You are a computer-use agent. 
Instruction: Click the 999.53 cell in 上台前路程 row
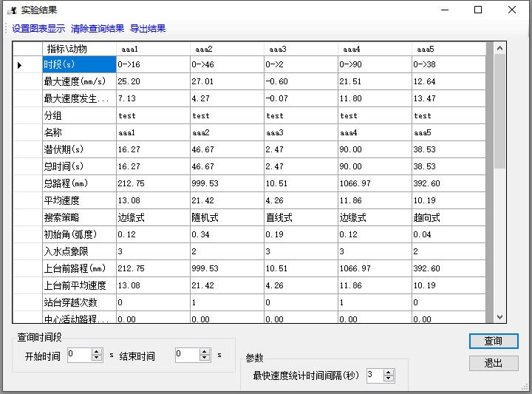[227, 268]
